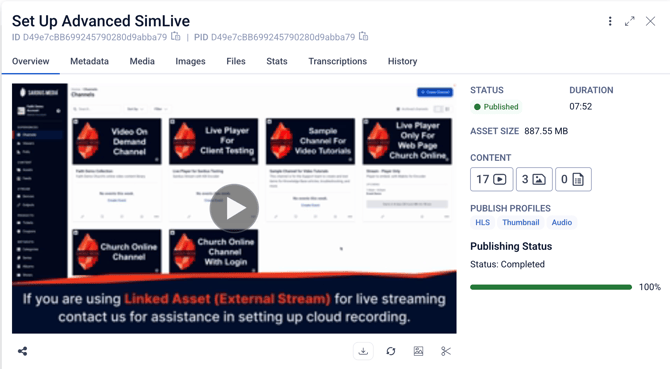Click the Publishing Status heading

511,246
